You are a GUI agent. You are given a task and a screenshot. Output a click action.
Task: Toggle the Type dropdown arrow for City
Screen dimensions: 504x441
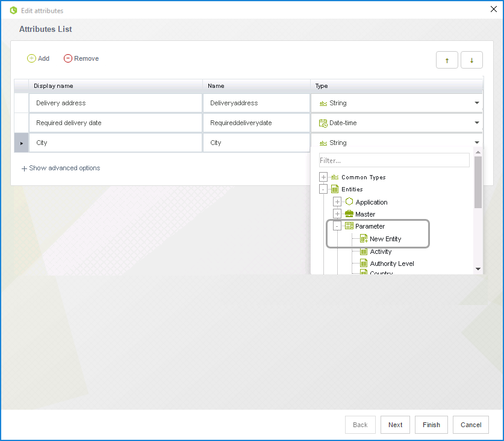477,143
